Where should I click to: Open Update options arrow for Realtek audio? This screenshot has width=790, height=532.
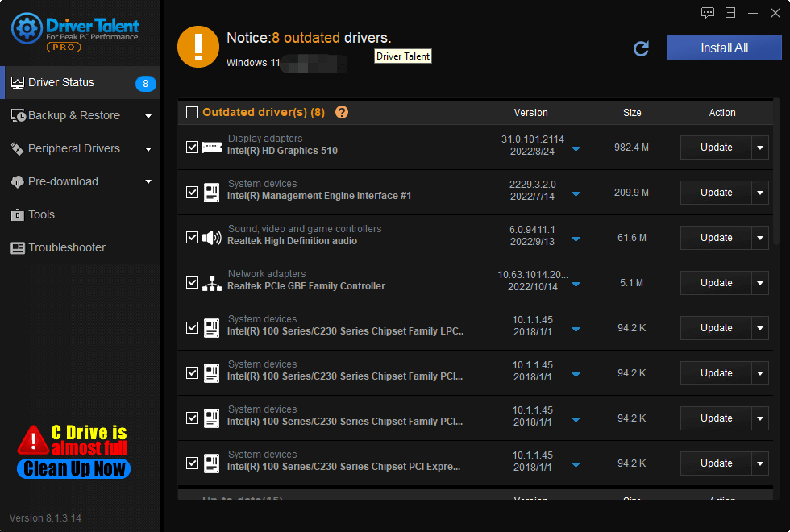(760, 238)
